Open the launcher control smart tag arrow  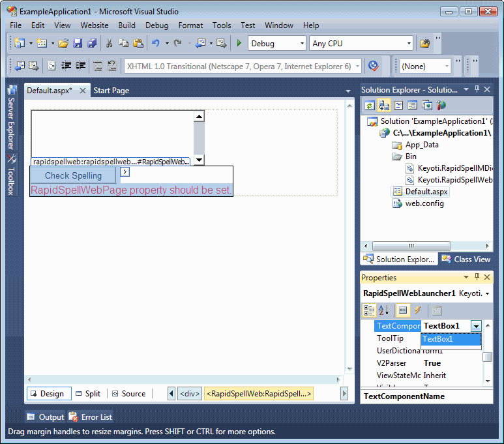(125, 172)
